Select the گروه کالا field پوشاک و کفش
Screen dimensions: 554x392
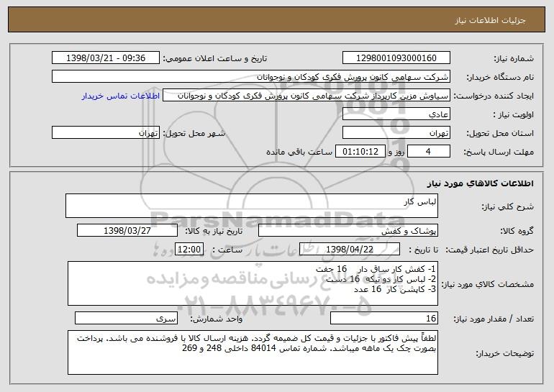(x=348, y=230)
